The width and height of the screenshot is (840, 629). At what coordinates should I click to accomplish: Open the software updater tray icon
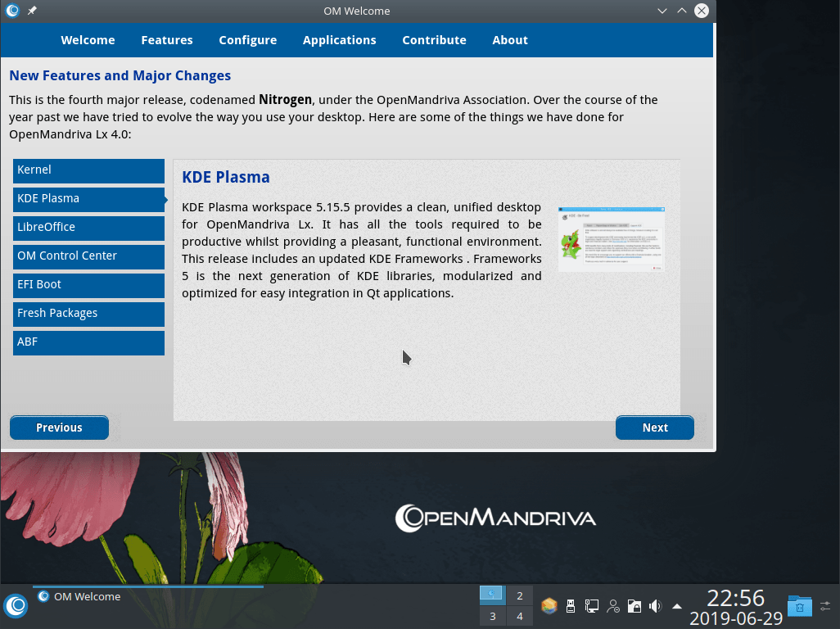(x=549, y=606)
